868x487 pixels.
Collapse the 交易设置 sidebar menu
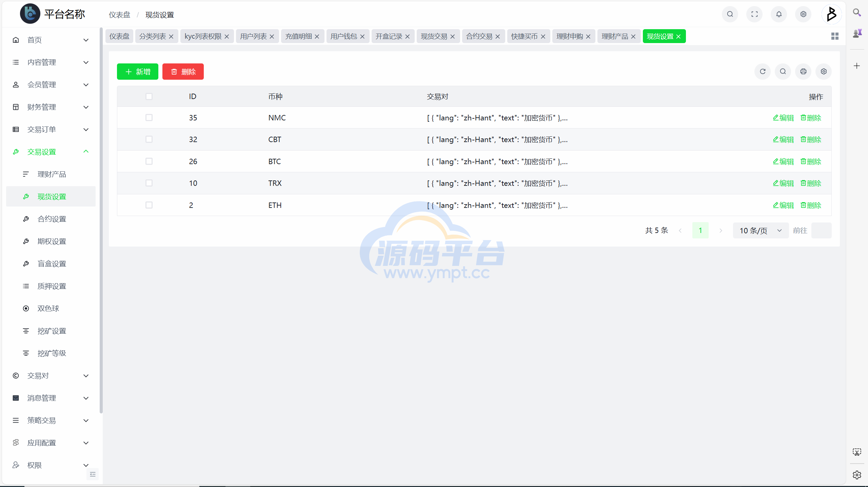(x=51, y=152)
